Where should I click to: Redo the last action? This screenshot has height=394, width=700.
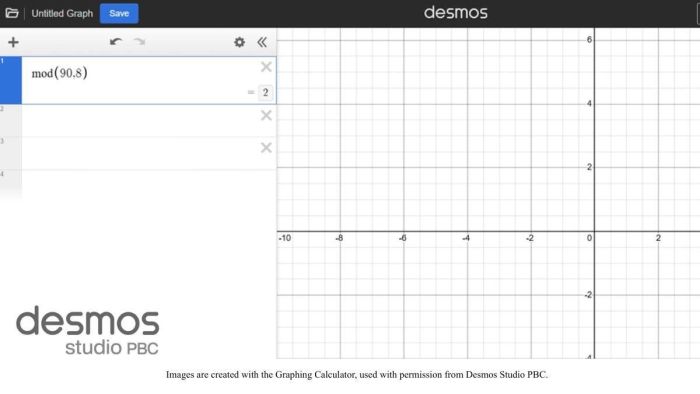(140, 42)
